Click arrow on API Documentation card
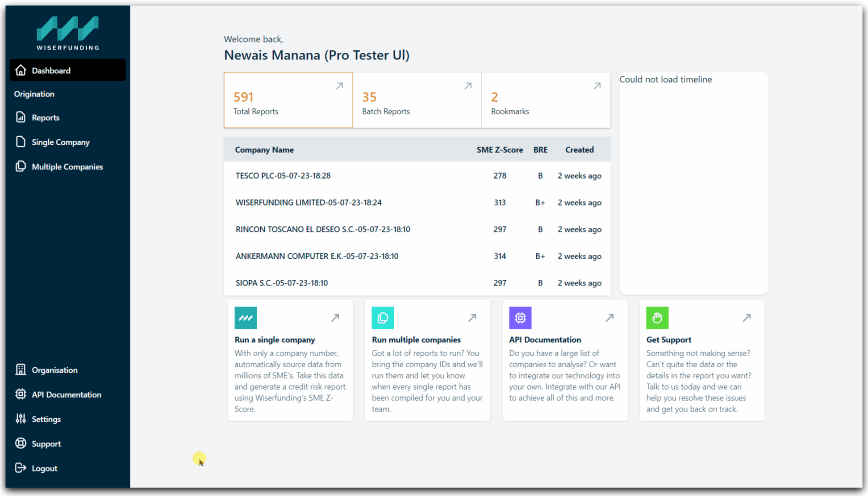The image size is (868, 496). pos(609,318)
